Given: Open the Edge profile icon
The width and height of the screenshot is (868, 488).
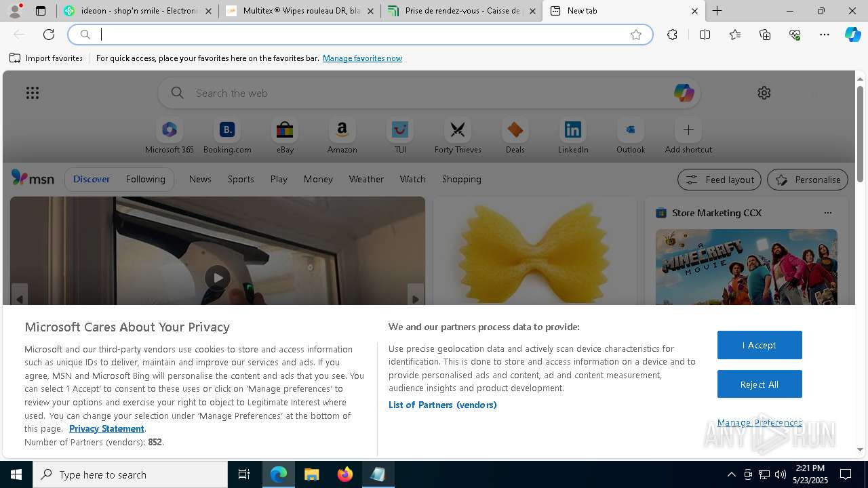Looking at the screenshot, I should tap(14, 11).
